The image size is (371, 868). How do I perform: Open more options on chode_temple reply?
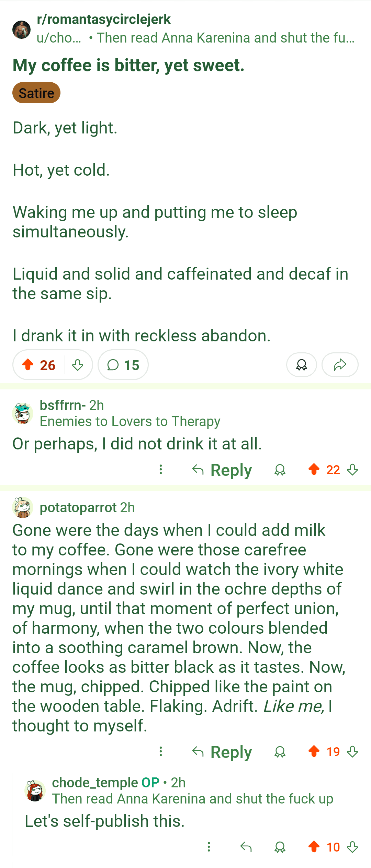pos(209,847)
